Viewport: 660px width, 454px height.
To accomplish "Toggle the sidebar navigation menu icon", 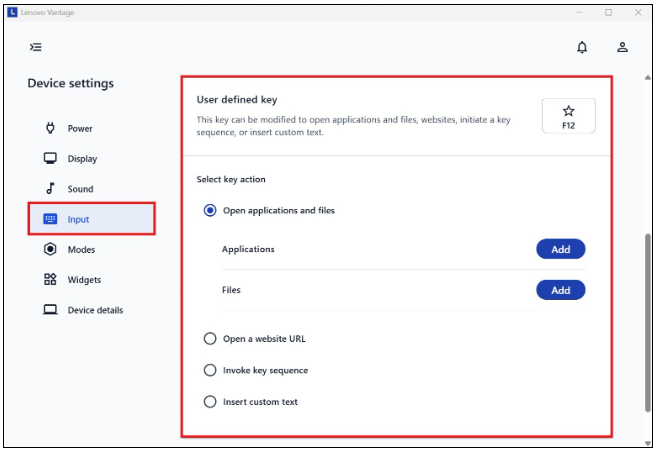I will pos(36,47).
